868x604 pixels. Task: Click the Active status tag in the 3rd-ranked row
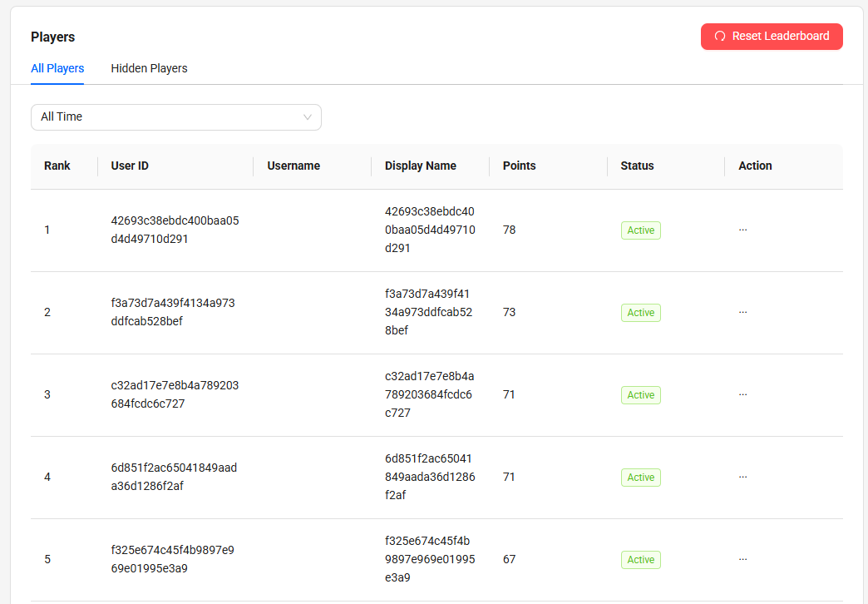tap(641, 395)
